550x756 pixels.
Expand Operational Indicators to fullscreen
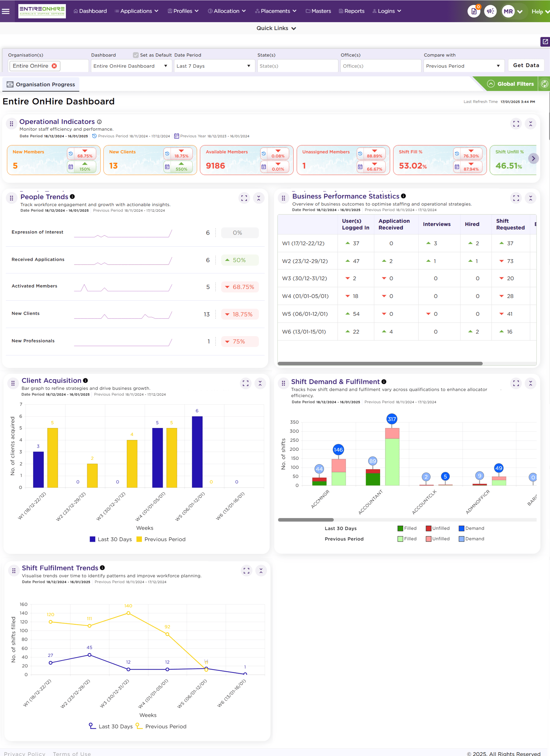pyautogui.click(x=516, y=124)
